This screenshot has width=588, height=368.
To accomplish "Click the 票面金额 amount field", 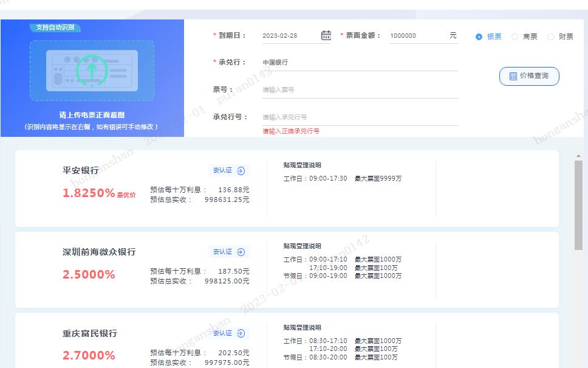I will [419, 35].
